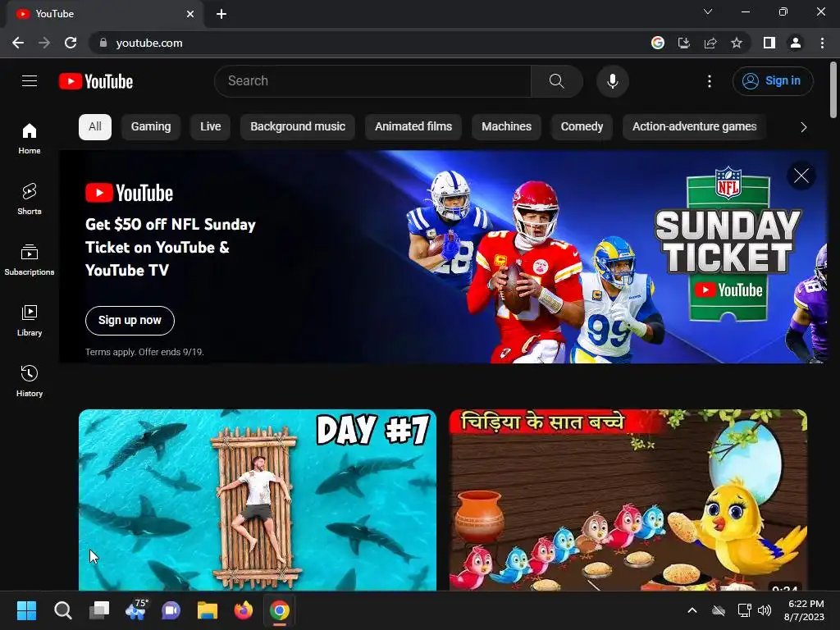Open Chrome three-dot menu
Screen dimensions: 840x630
tap(822, 43)
